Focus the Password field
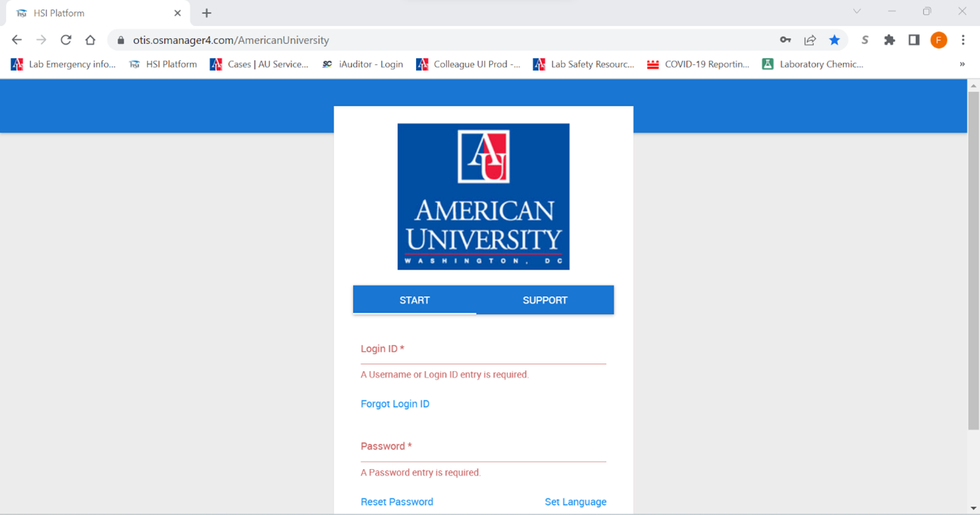Viewport: 980px width, 515px height. (x=483, y=447)
